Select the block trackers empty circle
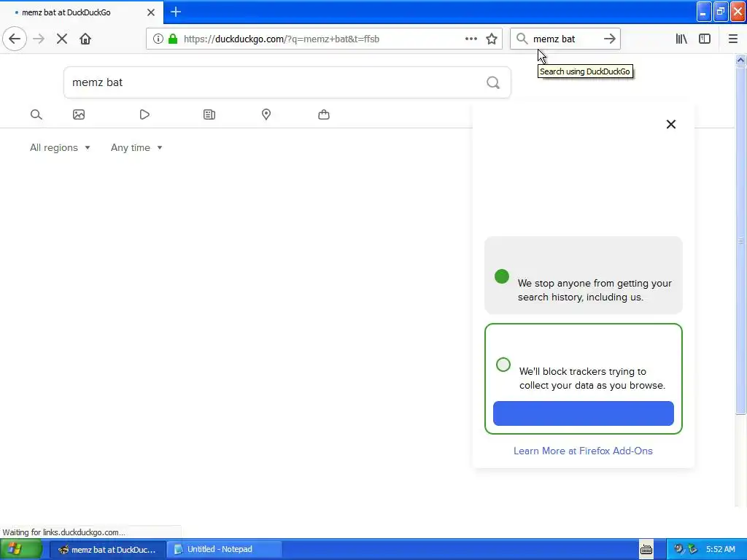The height and width of the screenshot is (560, 747). (503, 365)
